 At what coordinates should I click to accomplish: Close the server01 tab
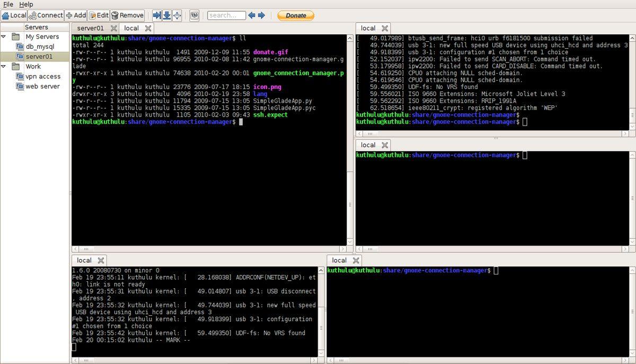[113, 28]
